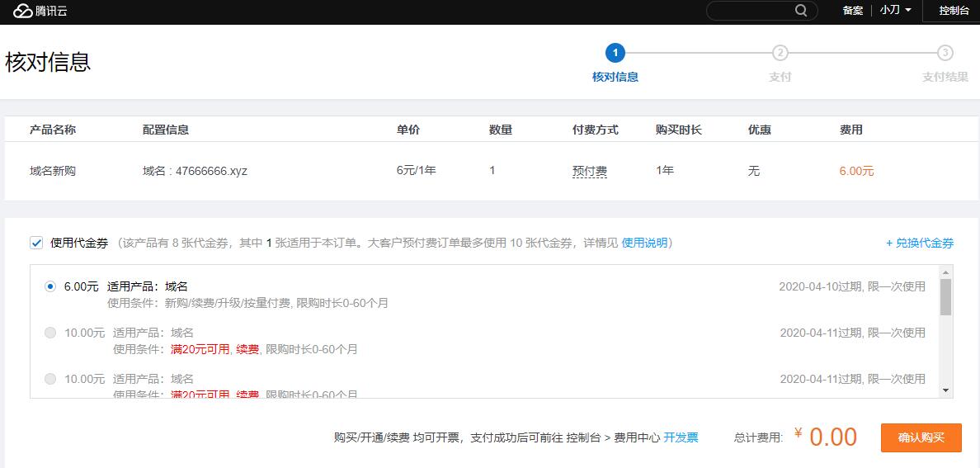Viewport: 980px width, 468px height.
Task: Click step 1 circle in progress bar
Action: [x=615, y=54]
